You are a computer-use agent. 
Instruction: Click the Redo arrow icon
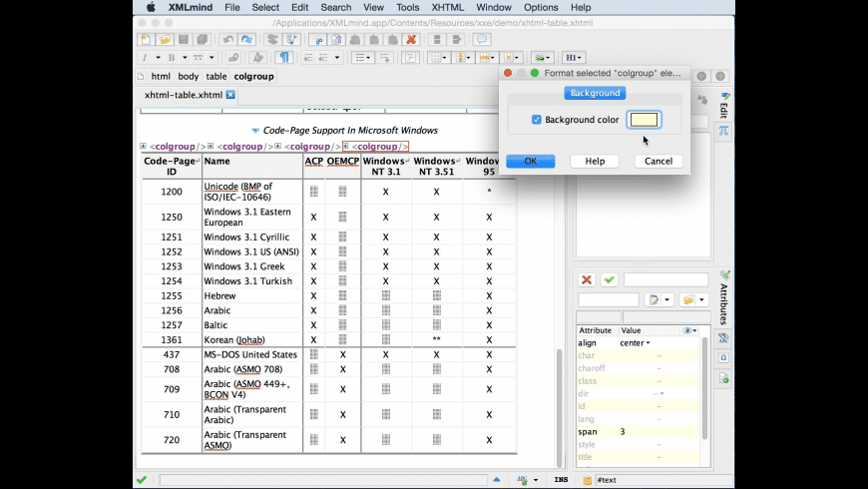tap(246, 39)
